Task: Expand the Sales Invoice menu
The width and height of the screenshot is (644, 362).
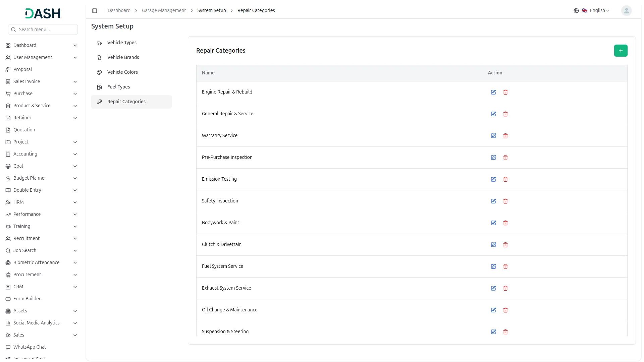Action: [41, 81]
